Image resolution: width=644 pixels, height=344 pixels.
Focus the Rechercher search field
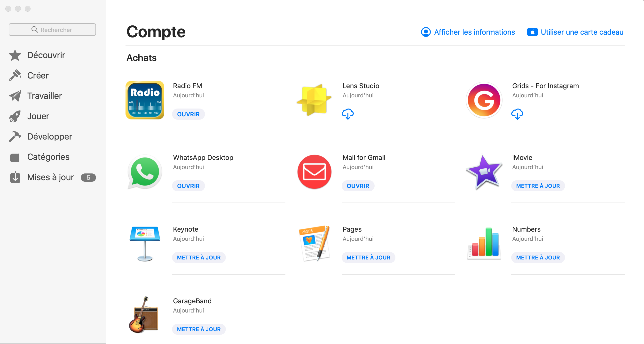tap(52, 30)
